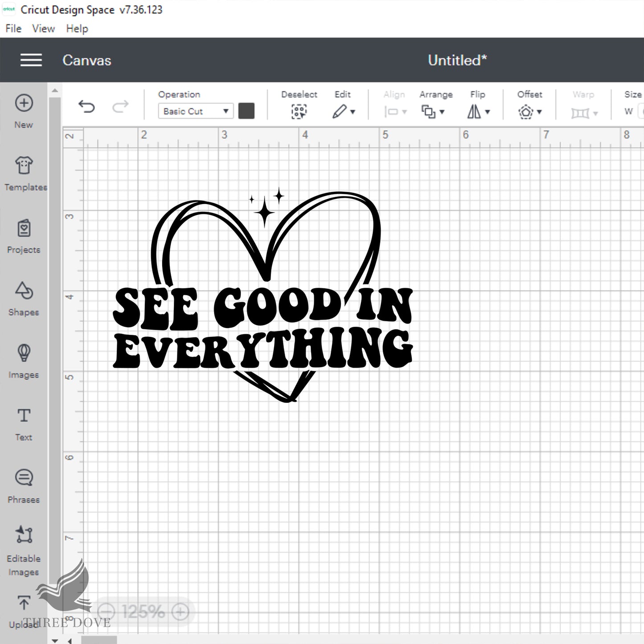Click the 125% zoom level
This screenshot has height=644, width=644.
pos(143,611)
